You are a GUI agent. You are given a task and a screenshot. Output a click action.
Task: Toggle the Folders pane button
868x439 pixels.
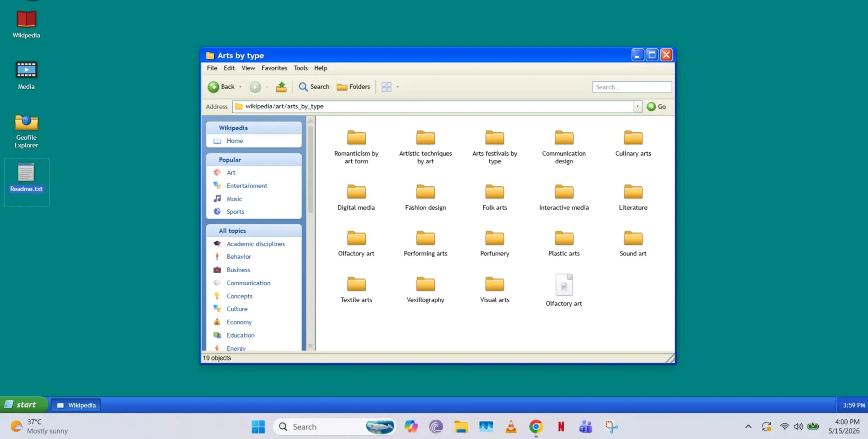click(x=353, y=87)
